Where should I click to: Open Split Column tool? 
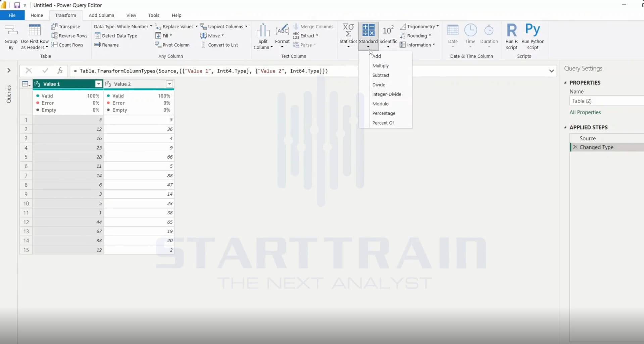click(263, 37)
